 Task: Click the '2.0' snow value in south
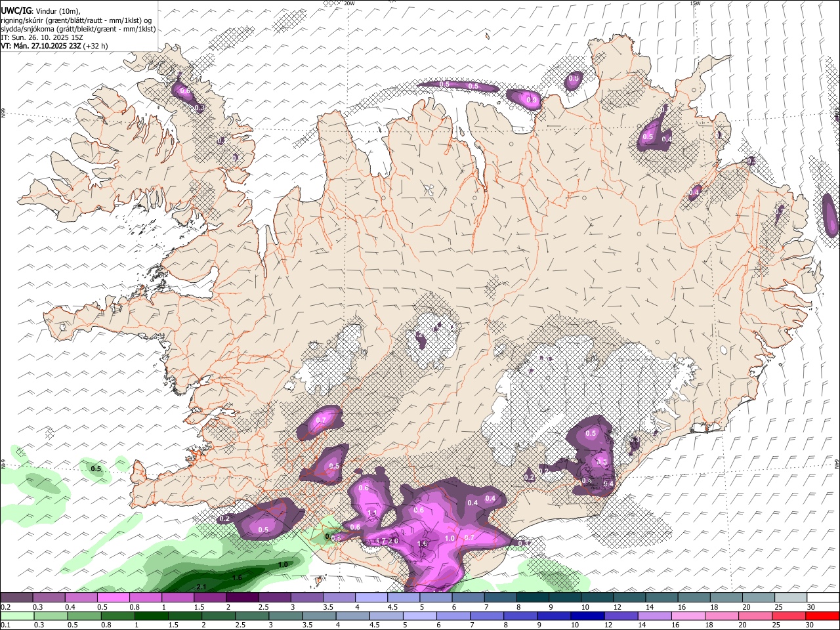(x=394, y=541)
